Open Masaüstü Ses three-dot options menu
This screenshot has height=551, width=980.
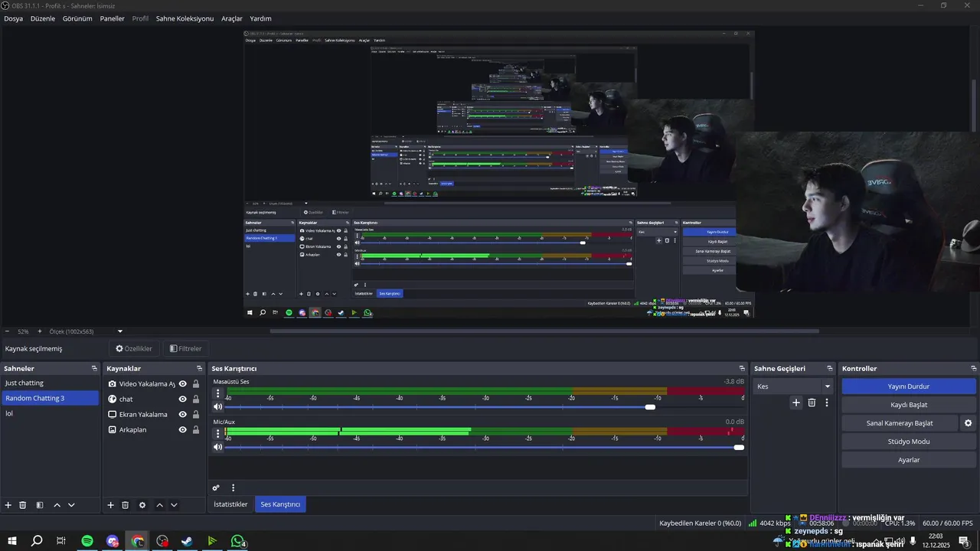click(217, 393)
